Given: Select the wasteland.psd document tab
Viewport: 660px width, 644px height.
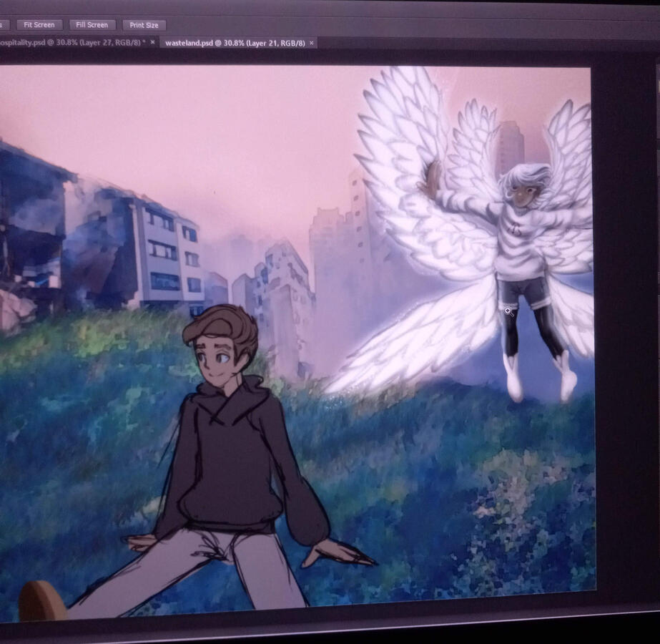Looking at the screenshot, I should tap(234, 43).
